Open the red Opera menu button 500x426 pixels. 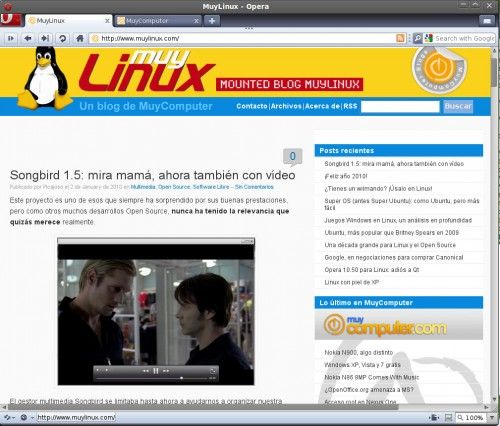point(11,20)
